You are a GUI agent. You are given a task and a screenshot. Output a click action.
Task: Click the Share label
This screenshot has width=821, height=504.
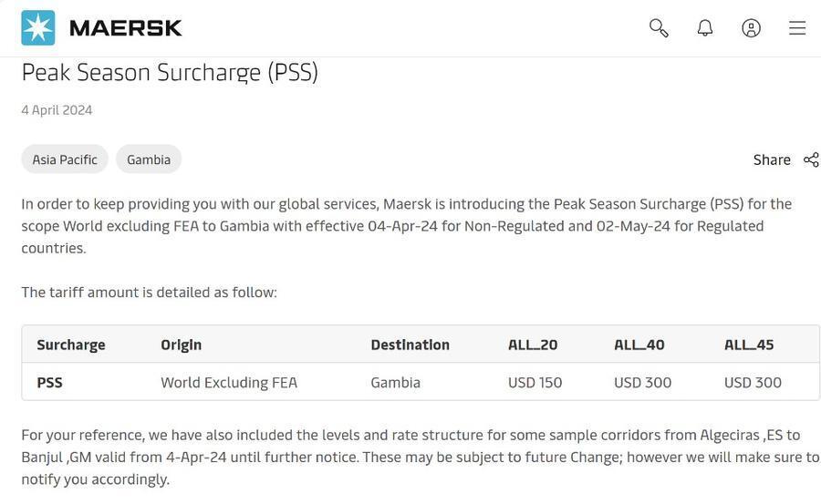coord(772,159)
